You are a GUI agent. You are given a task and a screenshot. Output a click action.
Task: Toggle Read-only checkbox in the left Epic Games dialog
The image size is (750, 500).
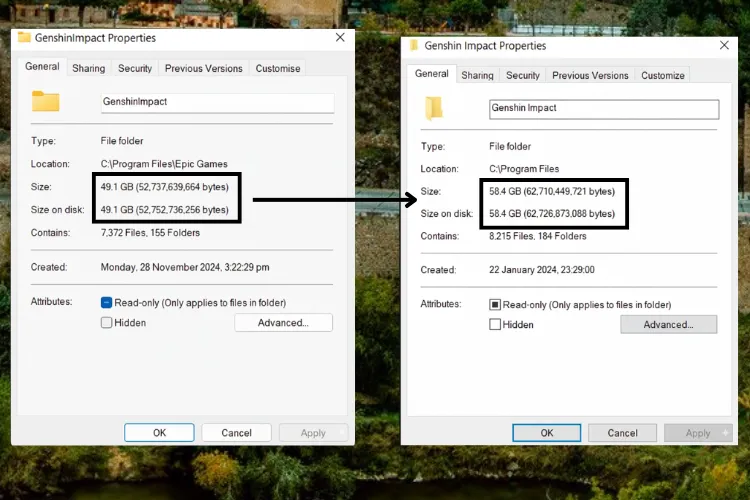(107, 302)
